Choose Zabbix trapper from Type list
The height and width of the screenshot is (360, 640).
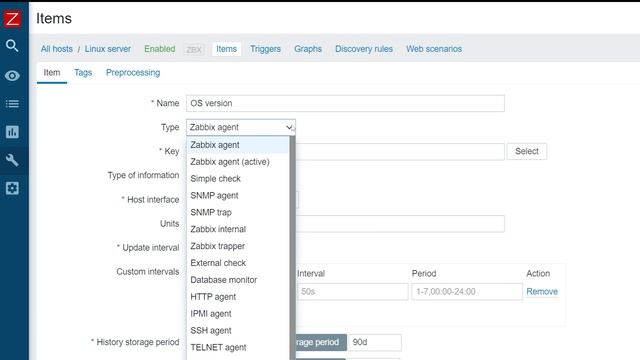238,246
